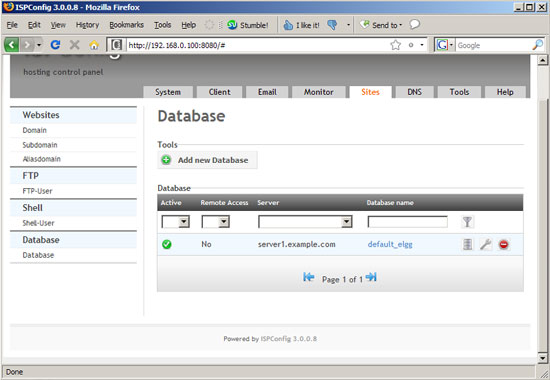550x380 pixels.
Task: Open the Bookmarks menu
Action: [127, 25]
